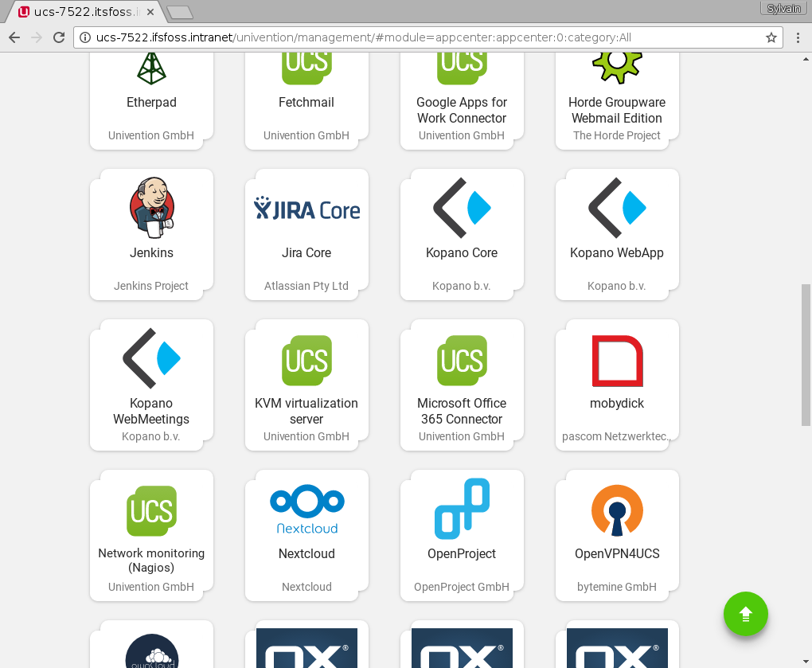Click the 'Jenkins Project' vendor text

(151, 286)
